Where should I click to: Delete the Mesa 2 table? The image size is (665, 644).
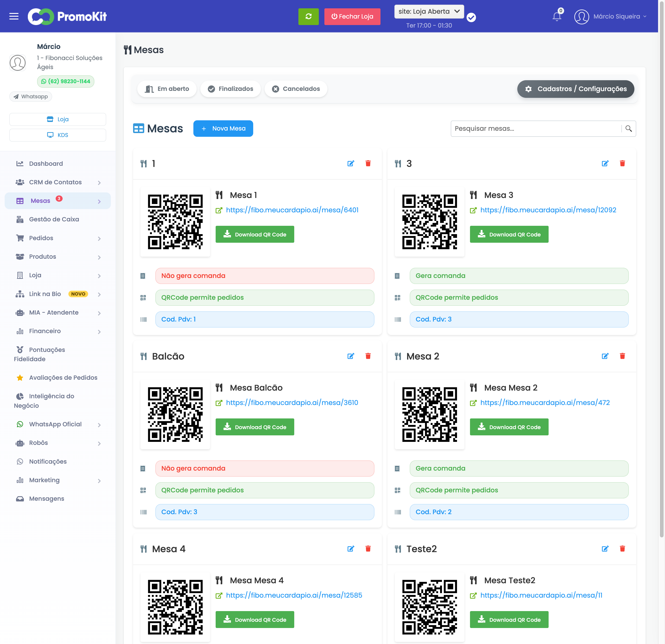point(623,356)
